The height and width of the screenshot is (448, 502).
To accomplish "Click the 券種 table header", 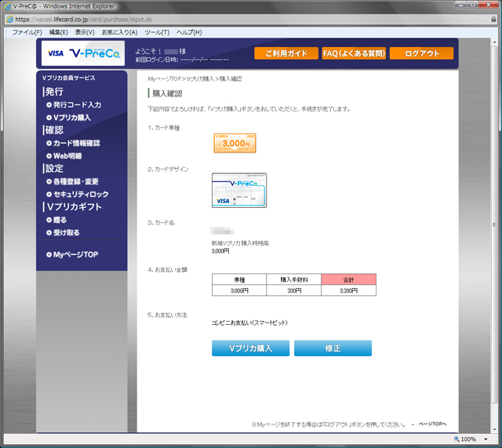I will 239,279.
